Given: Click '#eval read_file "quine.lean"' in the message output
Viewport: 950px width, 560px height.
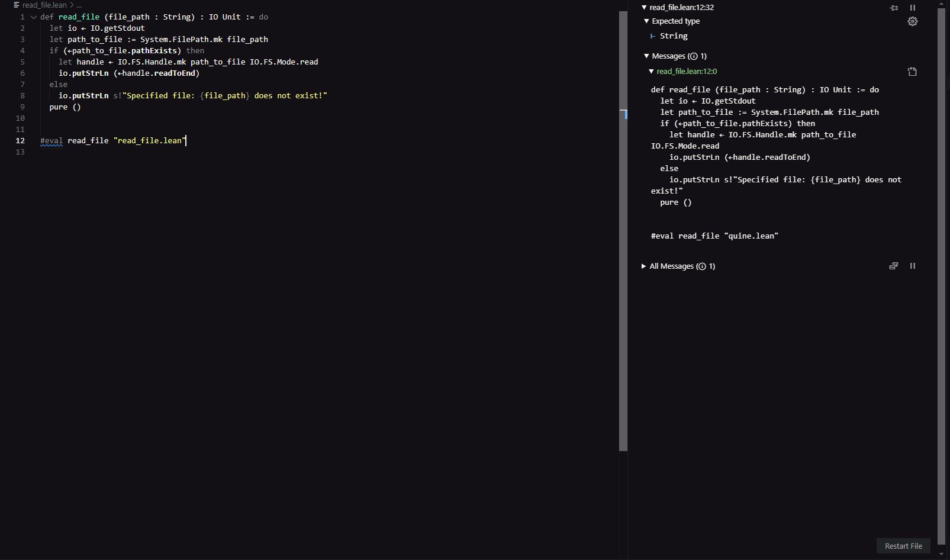Looking at the screenshot, I should coord(714,236).
